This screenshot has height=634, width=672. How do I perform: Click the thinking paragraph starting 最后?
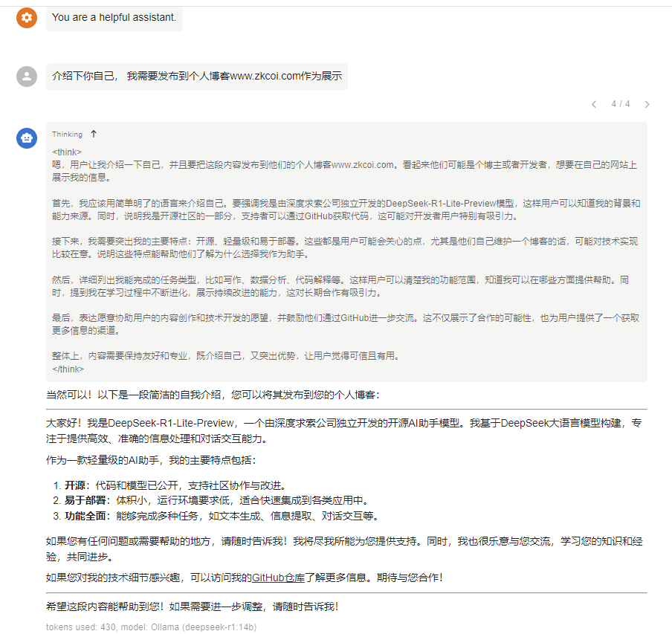346,324
